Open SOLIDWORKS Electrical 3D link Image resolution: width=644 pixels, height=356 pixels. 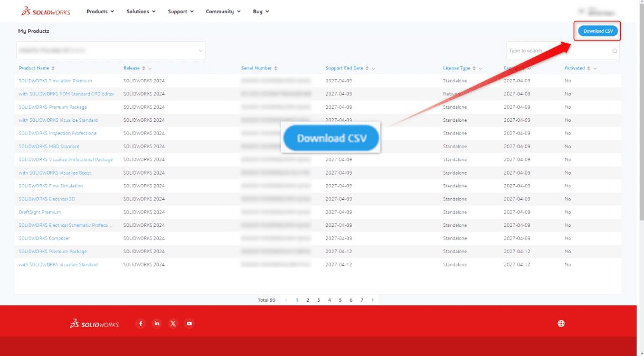coord(47,199)
